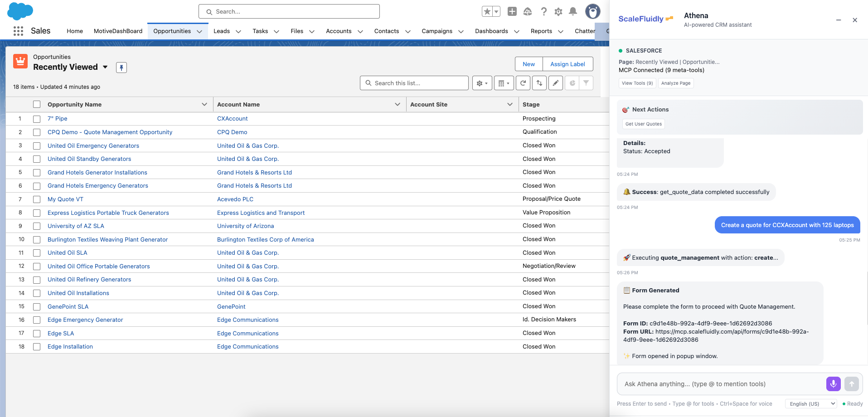Image resolution: width=868 pixels, height=417 pixels.
Task: Refresh the opportunities list
Action: pyautogui.click(x=523, y=83)
